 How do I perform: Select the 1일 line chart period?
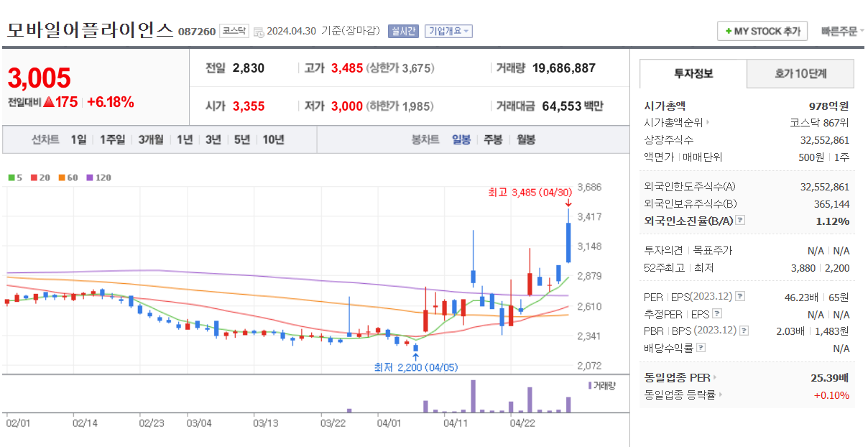78,139
